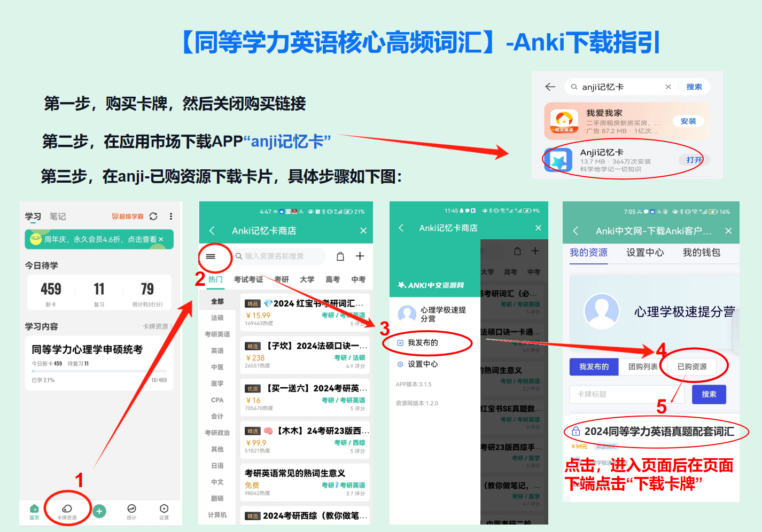
Task: Click 打开 for Anji记忆卡 app
Action: pyautogui.click(x=694, y=160)
